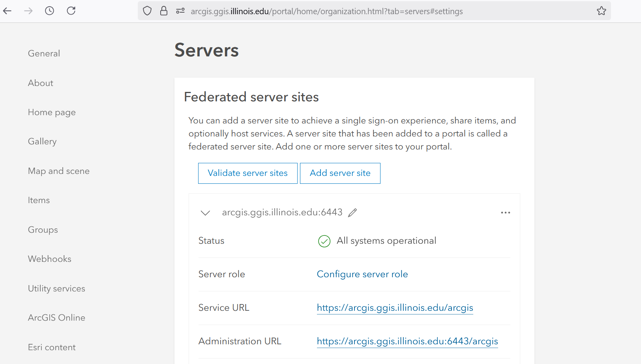Open the About settings tab
641x364 pixels.
pyautogui.click(x=41, y=83)
